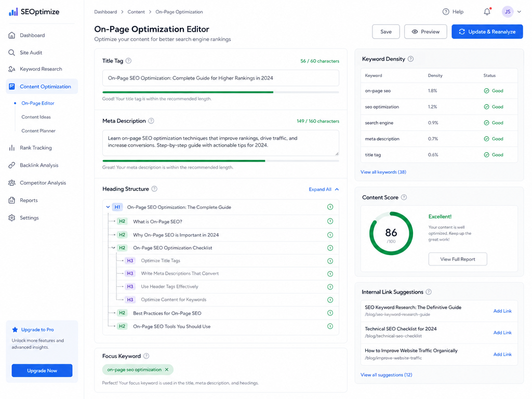Viewport: 532px width, 399px height.
Task: Click the status icon for 'Why On-Page SEO is Important in 2024'
Action: (x=330, y=235)
